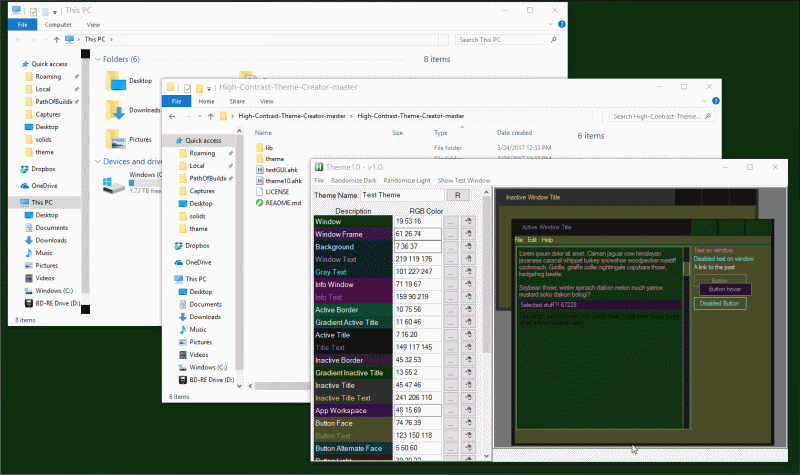Select the LICENSE file
The width and height of the screenshot is (800, 475).
pos(277,190)
